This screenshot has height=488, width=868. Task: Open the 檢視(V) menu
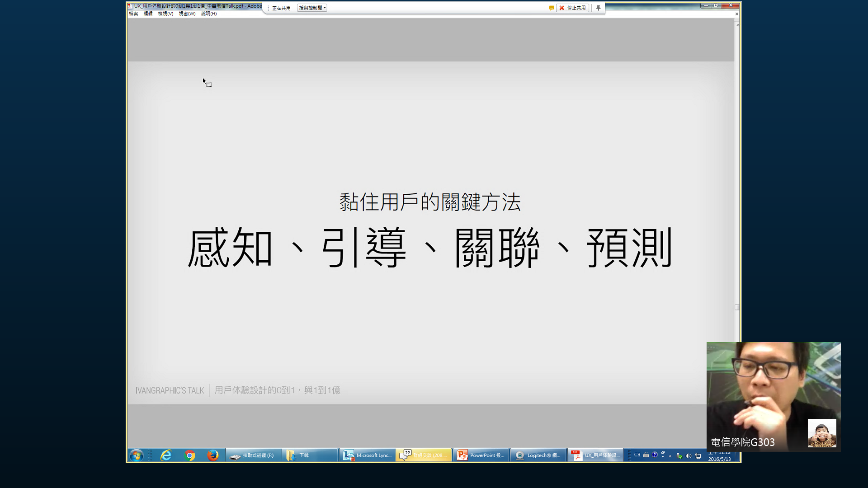pyautogui.click(x=165, y=14)
